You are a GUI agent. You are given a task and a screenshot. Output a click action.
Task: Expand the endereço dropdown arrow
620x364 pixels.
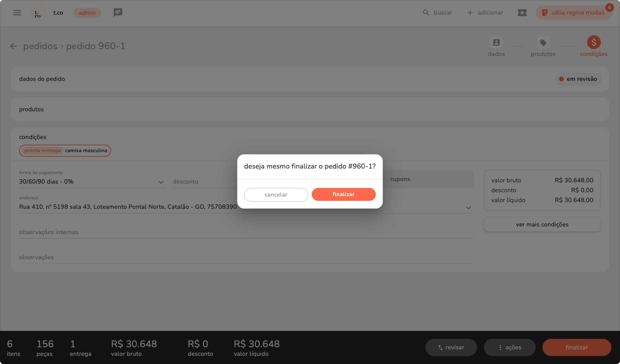tap(468, 208)
